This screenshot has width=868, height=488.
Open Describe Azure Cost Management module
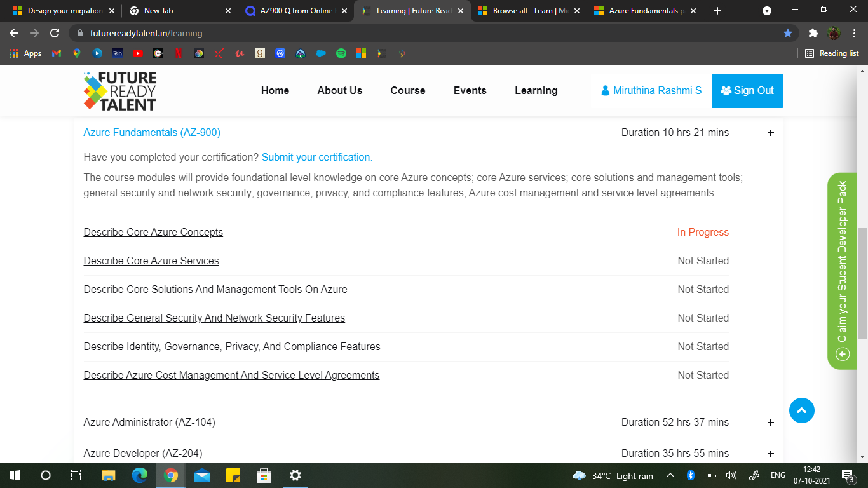click(231, 375)
